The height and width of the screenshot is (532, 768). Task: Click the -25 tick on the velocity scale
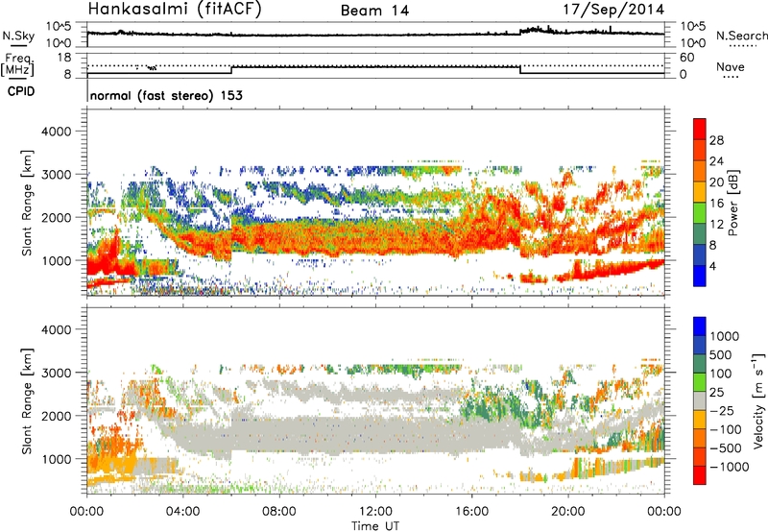coord(723,411)
